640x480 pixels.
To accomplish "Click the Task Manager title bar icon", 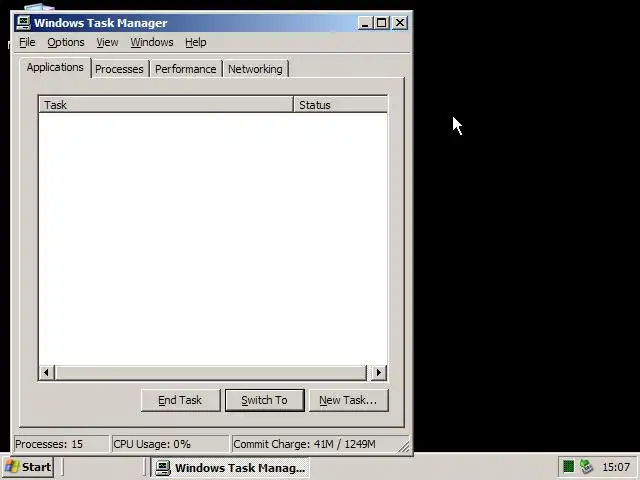I will pyautogui.click(x=23, y=23).
